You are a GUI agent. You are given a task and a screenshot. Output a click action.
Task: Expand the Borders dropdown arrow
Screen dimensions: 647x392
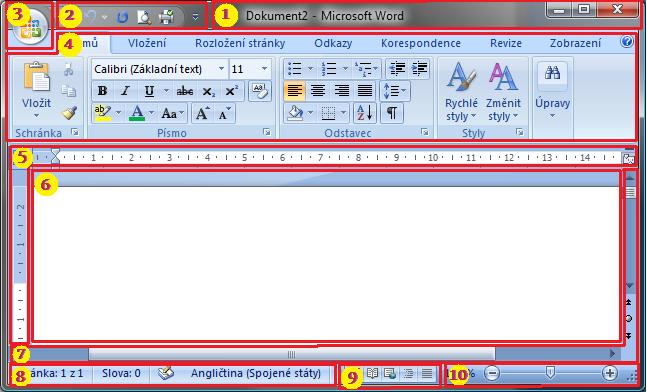point(343,113)
